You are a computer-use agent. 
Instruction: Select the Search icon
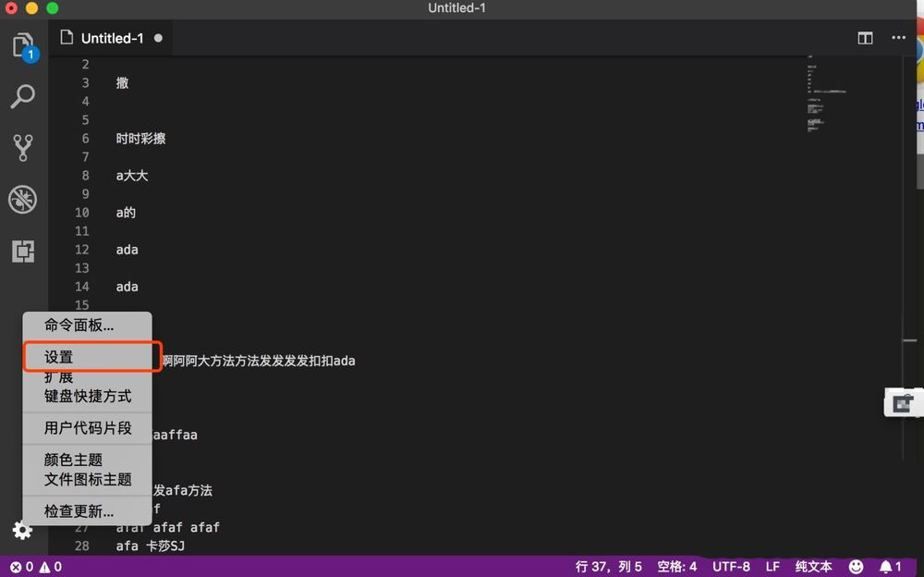pyautogui.click(x=22, y=96)
